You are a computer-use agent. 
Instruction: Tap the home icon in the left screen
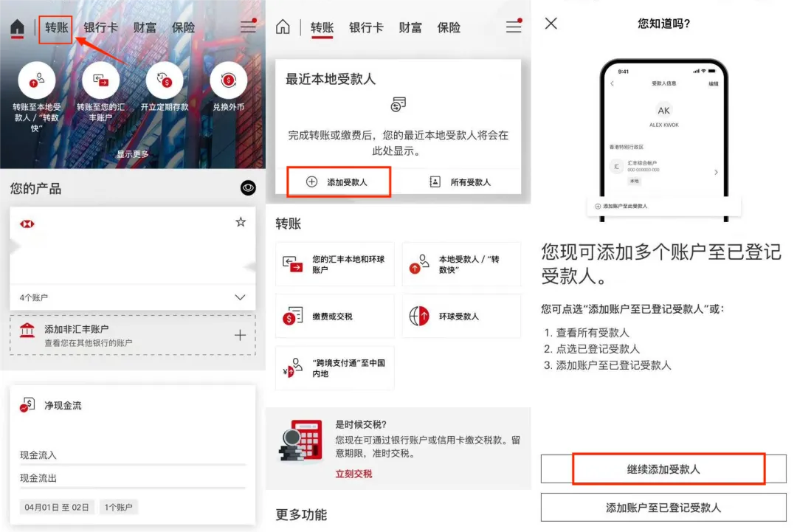click(x=17, y=27)
